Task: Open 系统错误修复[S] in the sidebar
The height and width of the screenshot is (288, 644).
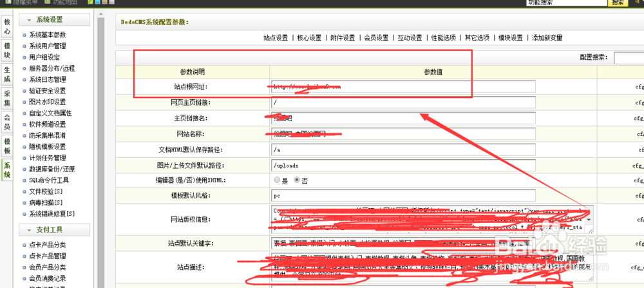Action: [52, 214]
